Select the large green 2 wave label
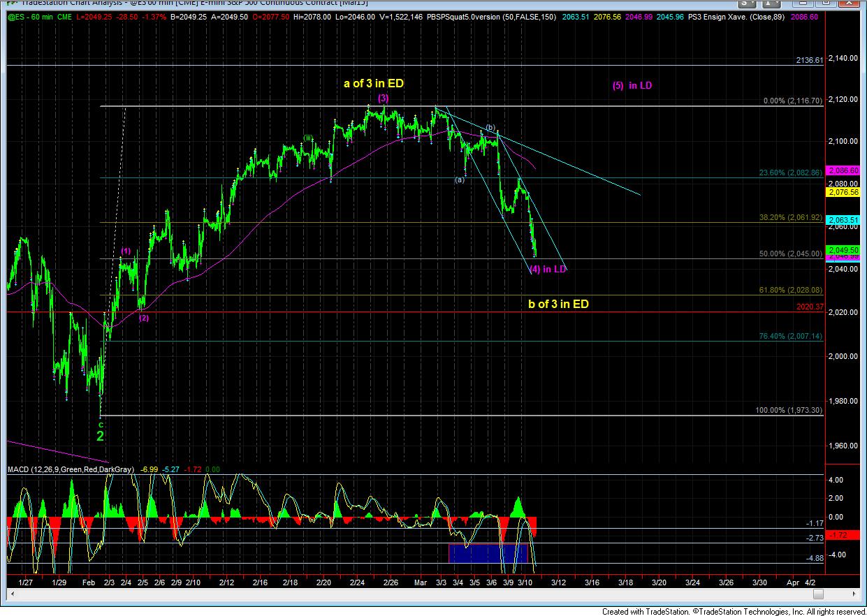Viewport: 867px width, 616px height. [x=100, y=437]
